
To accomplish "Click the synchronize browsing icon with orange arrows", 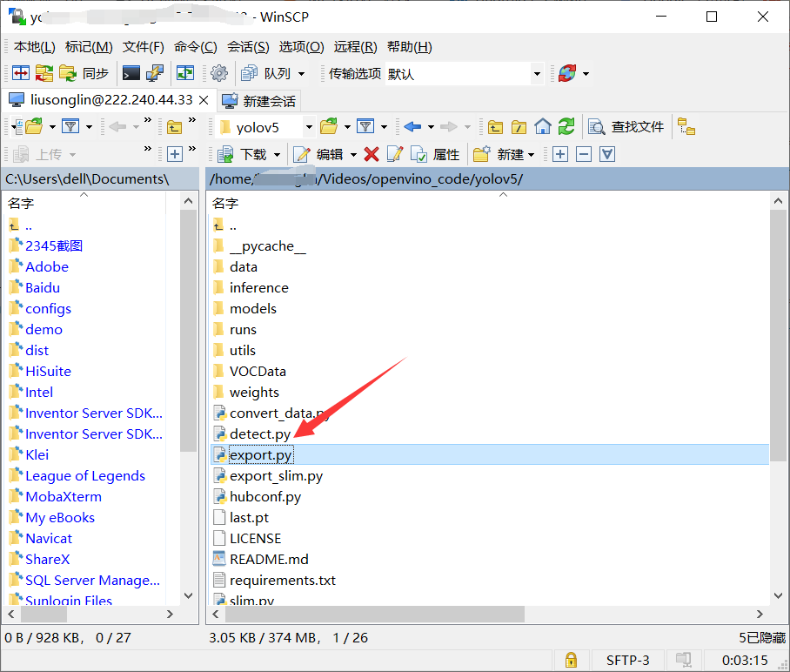I will [44, 74].
